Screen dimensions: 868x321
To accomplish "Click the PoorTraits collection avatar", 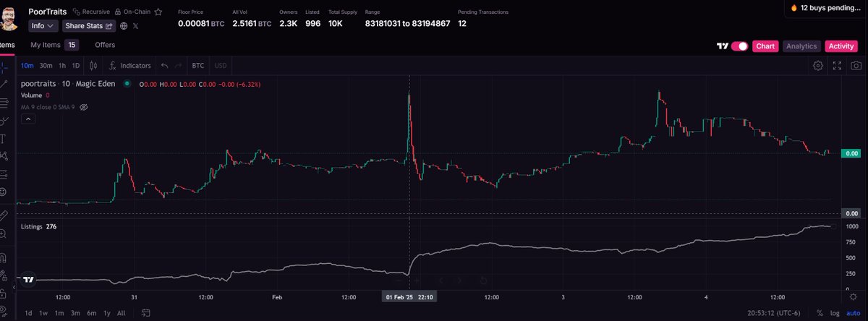I will pyautogui.click(x=9, y=17).
